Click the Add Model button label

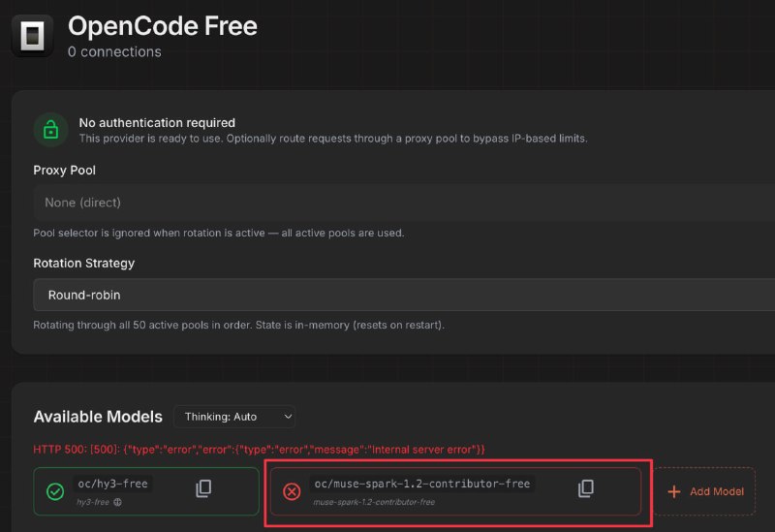[x=717, y=491]
